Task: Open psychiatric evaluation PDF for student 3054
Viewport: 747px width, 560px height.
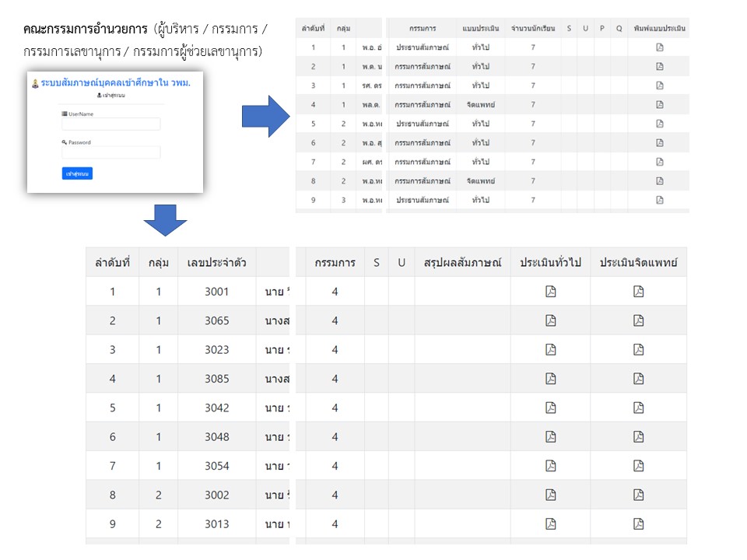Action: coord(638,466)
